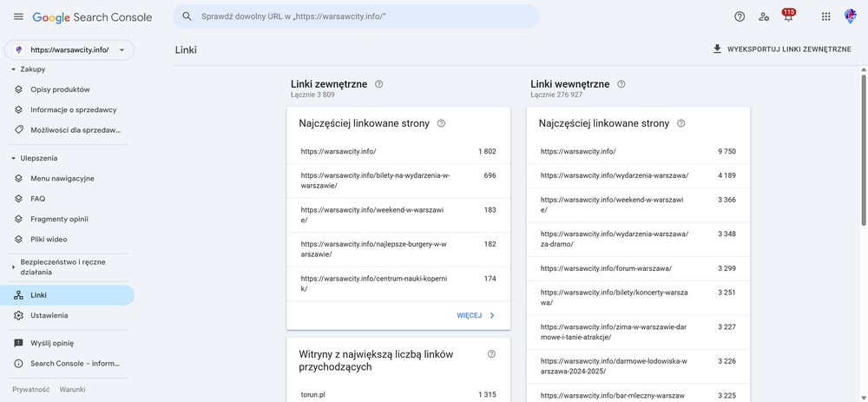Open the Prywatność link
This screenshot has width=868, height=402.
click(31, 390)
